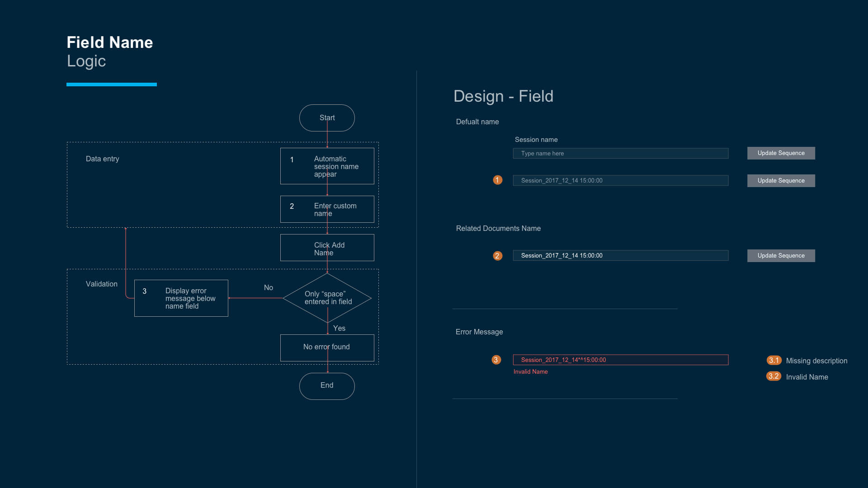
Task: Click the 'No' branch label
Action: click(269, 287)
